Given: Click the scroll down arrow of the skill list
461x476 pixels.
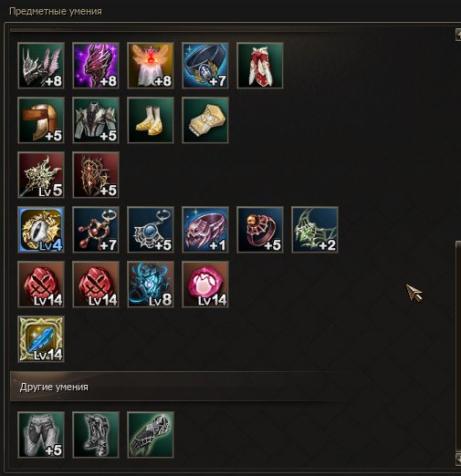Looking at the screenshot, I should (x=458, y=460).
